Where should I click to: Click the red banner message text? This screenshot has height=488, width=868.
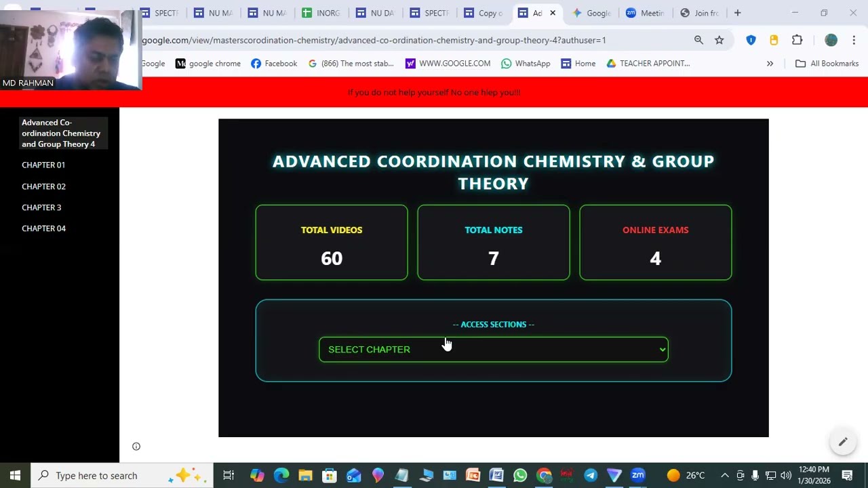point(434,92)
